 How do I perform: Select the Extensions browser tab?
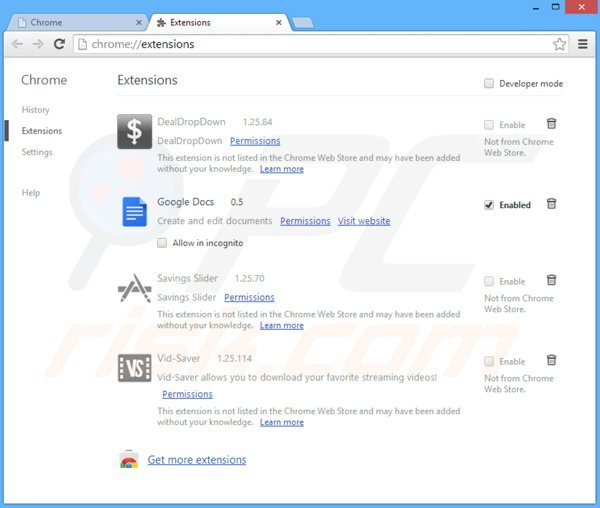click(219, 23)
